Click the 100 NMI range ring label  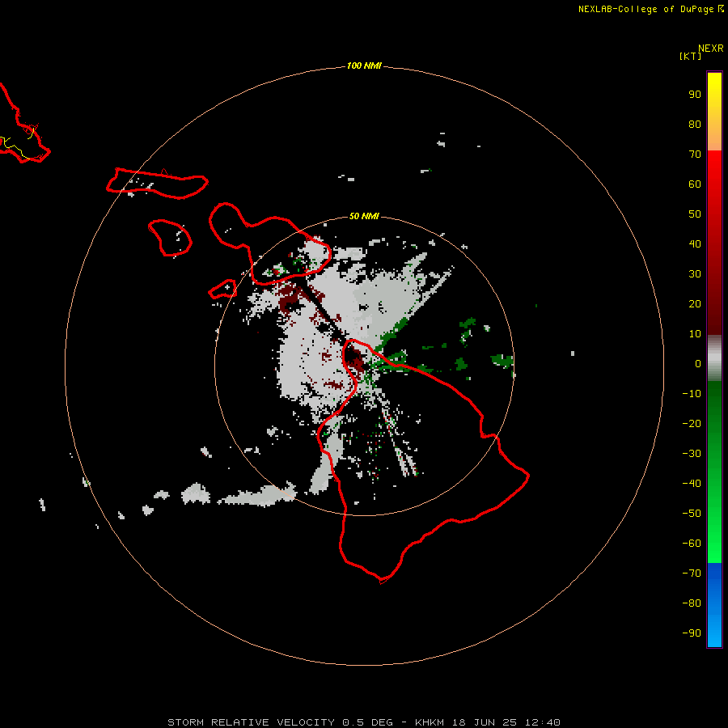pyautogui.click(x=364, y=66)
